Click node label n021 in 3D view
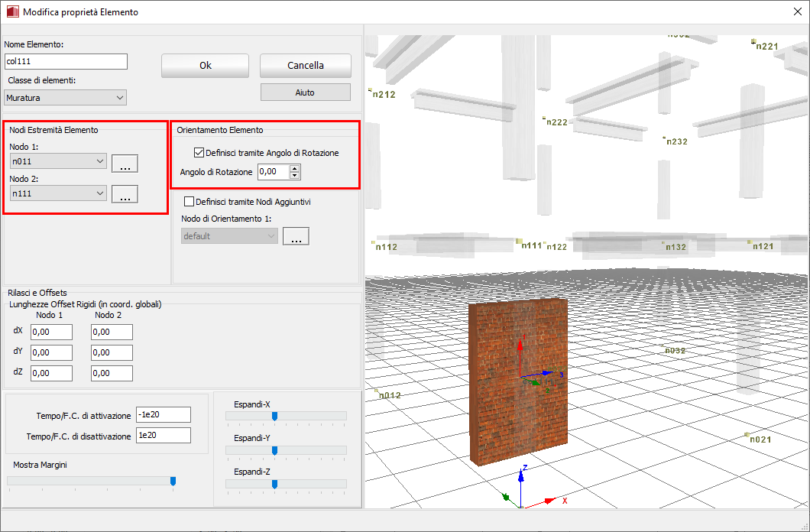This screenshot has height=532, width=810. point(760,440)
